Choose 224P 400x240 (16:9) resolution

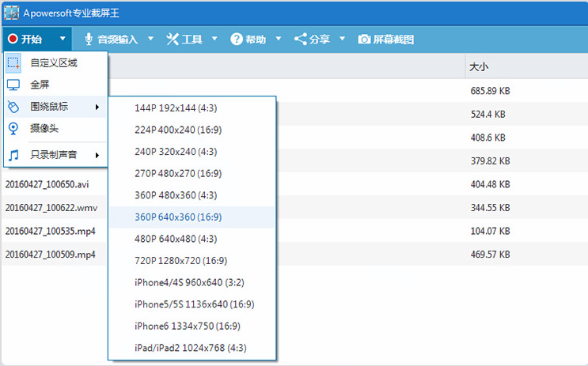click(x=192, y=130)
